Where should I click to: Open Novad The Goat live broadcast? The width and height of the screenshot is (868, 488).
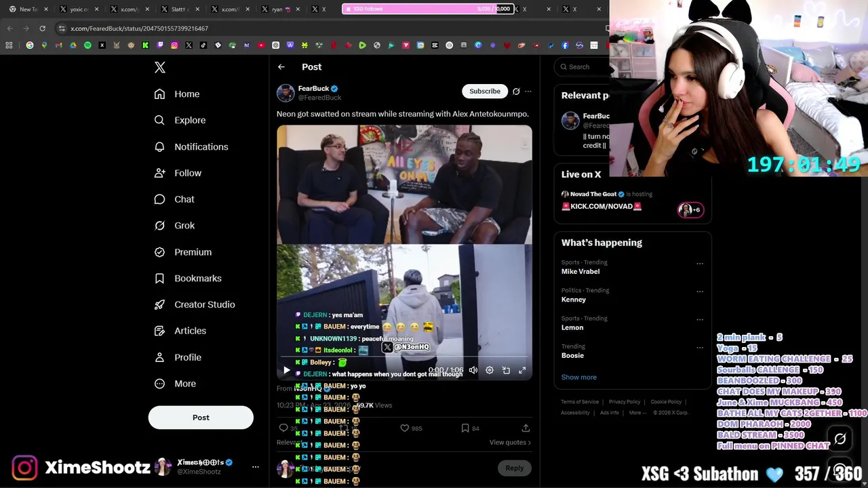click(633, 201)
